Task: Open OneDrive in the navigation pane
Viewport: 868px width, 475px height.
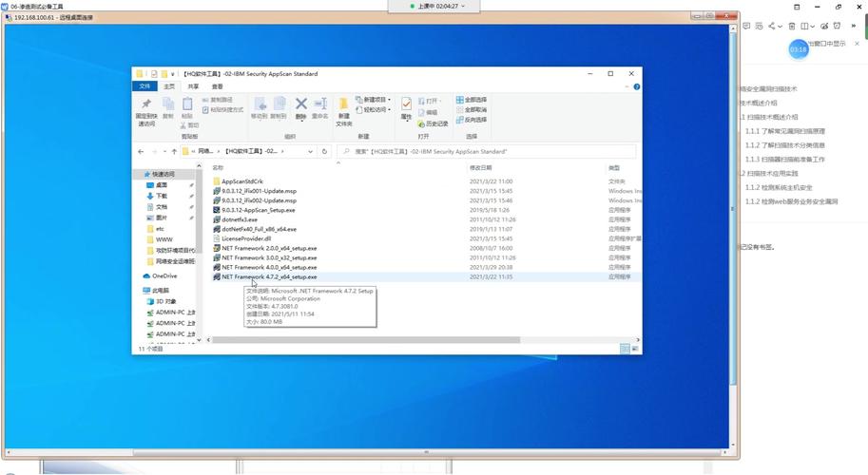Action: [164, 276]
